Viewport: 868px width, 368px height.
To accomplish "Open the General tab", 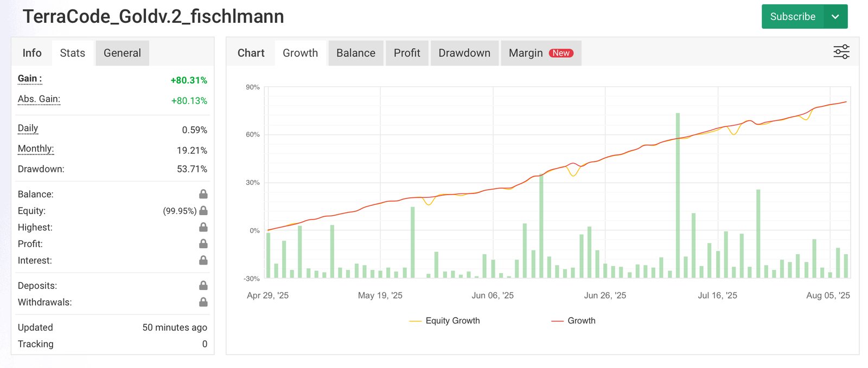I will pos(122,53).
